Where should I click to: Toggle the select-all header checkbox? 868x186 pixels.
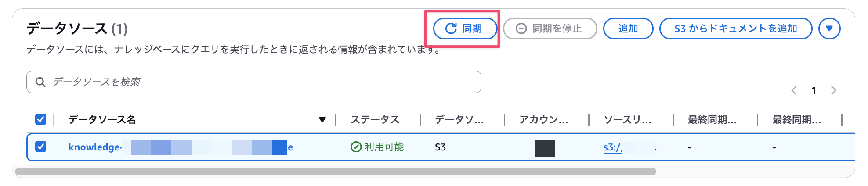(x=40, y=119)
